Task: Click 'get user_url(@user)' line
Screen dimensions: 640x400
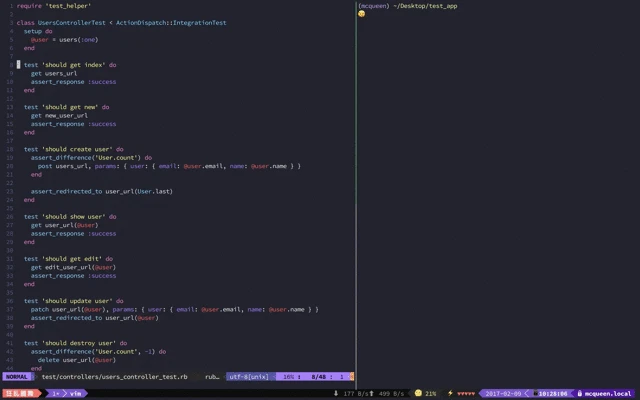Action: (x=64, y=225)
